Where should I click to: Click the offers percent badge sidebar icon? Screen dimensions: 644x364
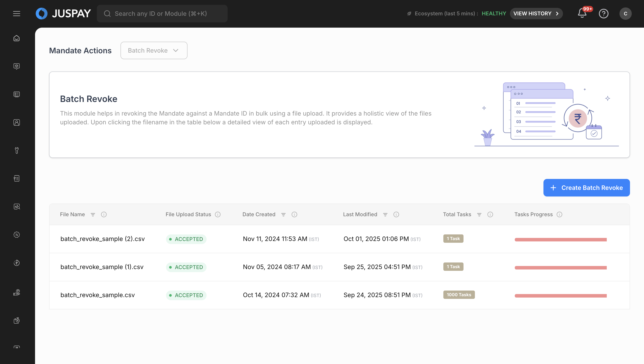tap(16, 235)
